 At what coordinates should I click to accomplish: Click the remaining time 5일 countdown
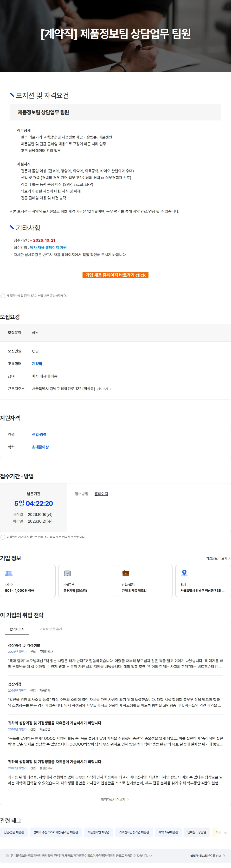click(x=34, y=503)
